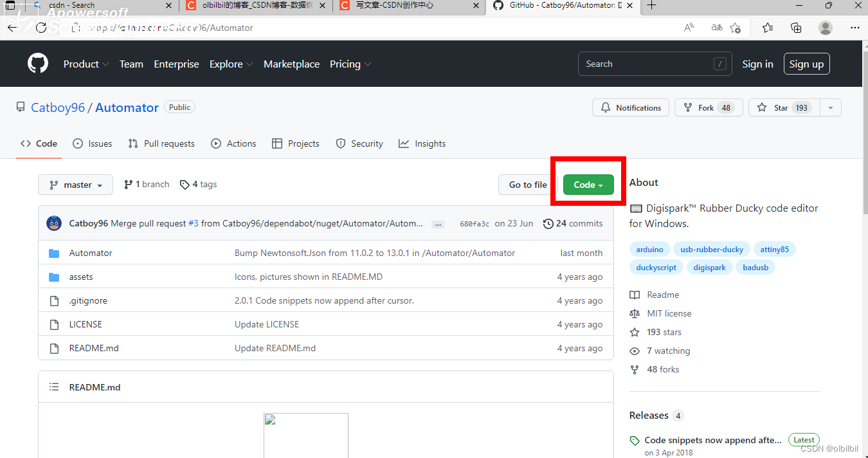Switch to the Insights tab
The height and width of the screenshot is (458, 868).
[422, 143]
